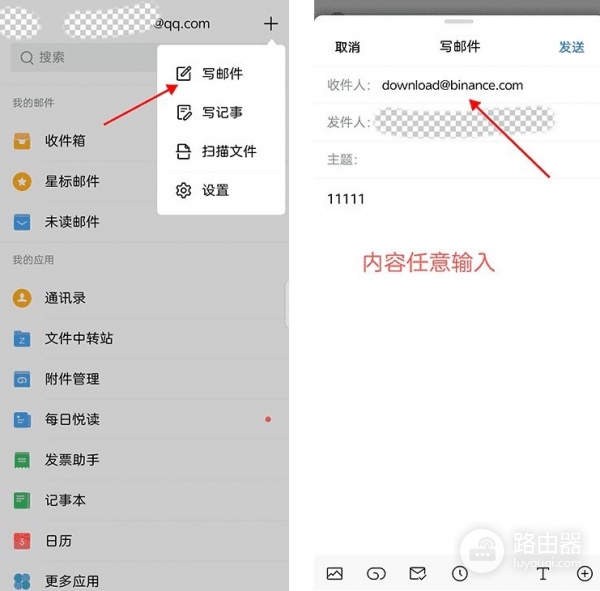
Task: Tap the star icon for 星标邮件
Action: pyautogui.click(x=22, y=181)
